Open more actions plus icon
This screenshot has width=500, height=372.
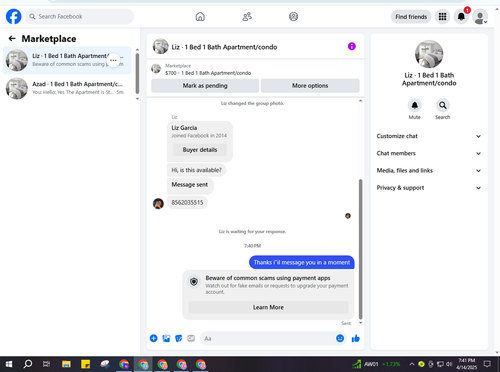pos(154,338)
